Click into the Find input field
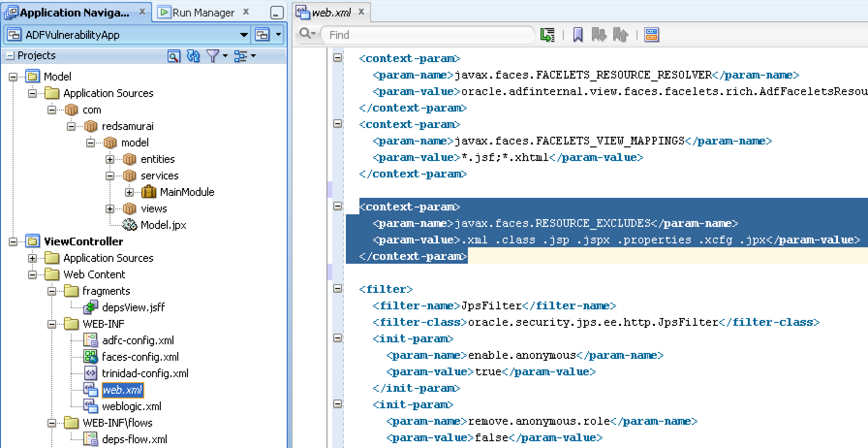Image resolution: width=868 pixels, height=448 pixels. [x=429, y=34]
